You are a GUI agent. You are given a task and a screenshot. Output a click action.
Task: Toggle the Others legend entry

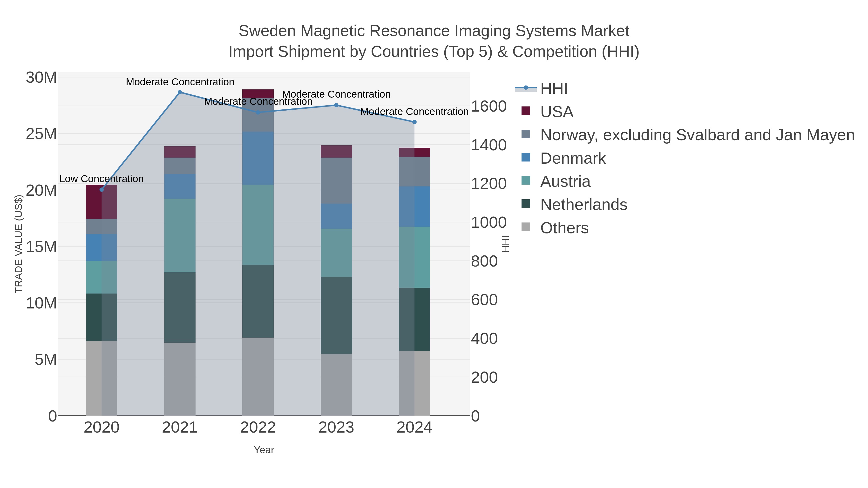555,228
